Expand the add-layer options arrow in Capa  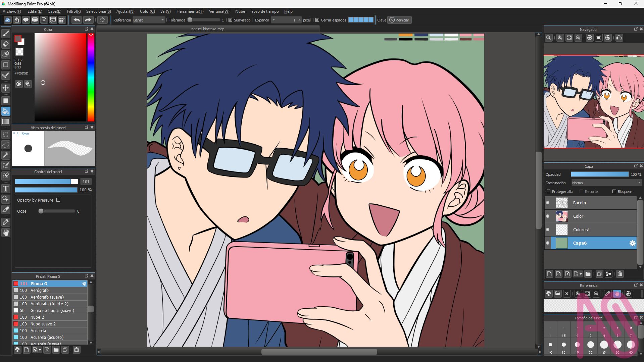pyautogui.click(x=581, y=274)
